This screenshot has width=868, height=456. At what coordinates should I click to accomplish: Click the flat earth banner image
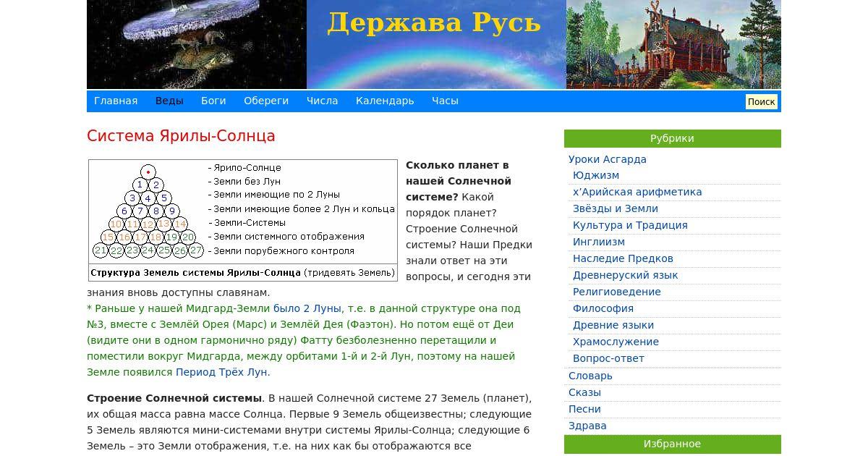point(197,44)
